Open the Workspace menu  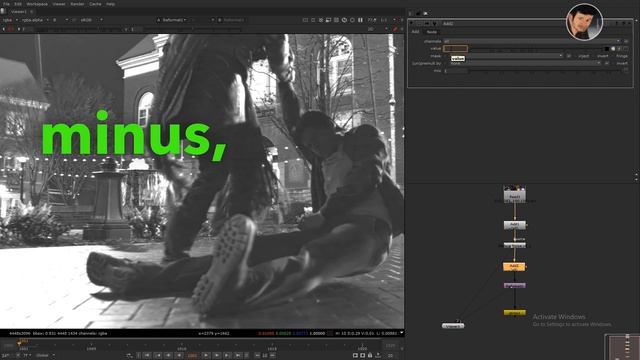pyautogui.click(x=37, y=4)
